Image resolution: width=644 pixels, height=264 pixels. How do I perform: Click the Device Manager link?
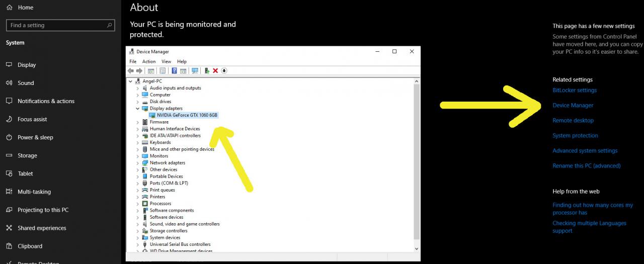573,105
